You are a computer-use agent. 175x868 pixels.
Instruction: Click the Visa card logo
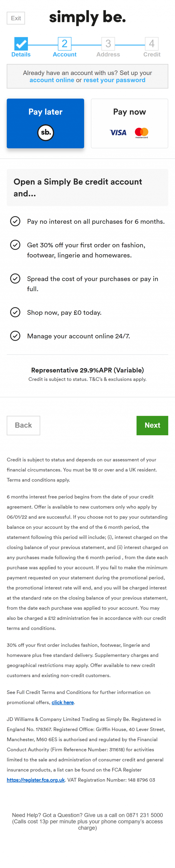pyautogui.click(x=118, y=133)
